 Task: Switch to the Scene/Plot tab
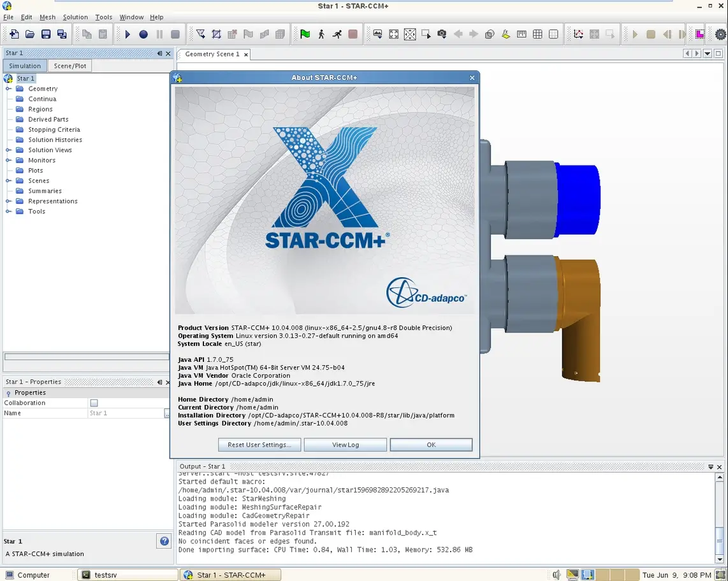pos(69,66)
